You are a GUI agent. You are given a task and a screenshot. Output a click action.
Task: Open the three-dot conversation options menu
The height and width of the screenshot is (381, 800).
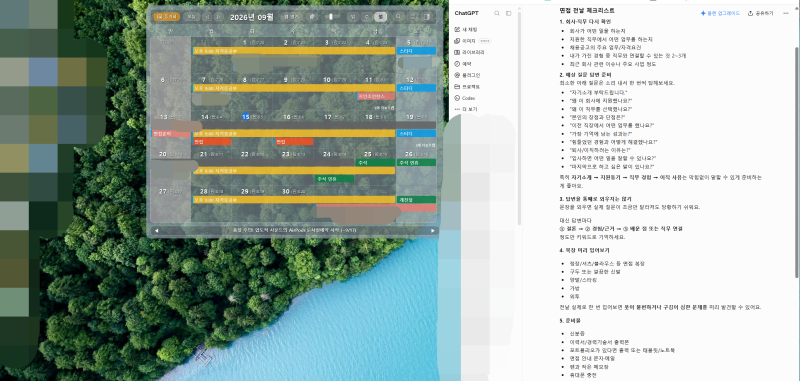click(786, 13)
